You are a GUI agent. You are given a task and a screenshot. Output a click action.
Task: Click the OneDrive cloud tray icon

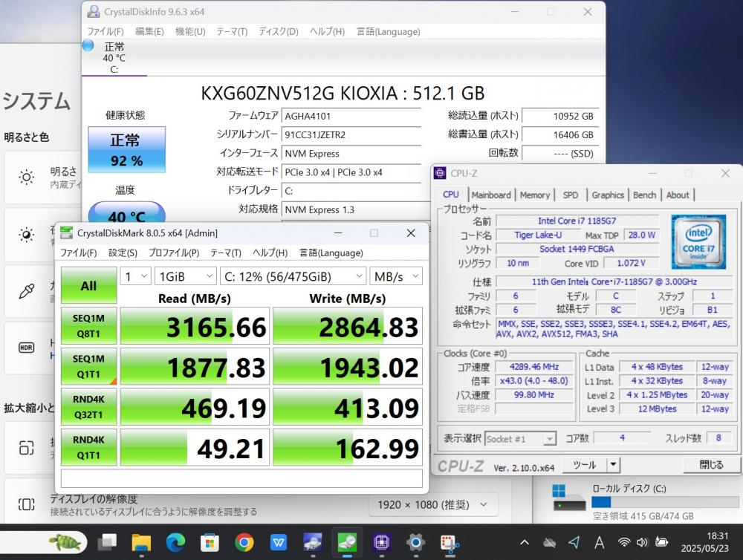click(550, 542)
